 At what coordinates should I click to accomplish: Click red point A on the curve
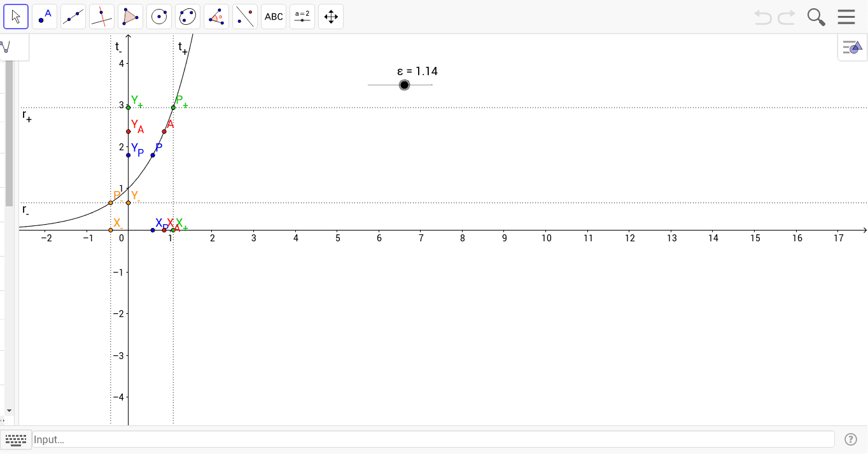tap(164, 132)
